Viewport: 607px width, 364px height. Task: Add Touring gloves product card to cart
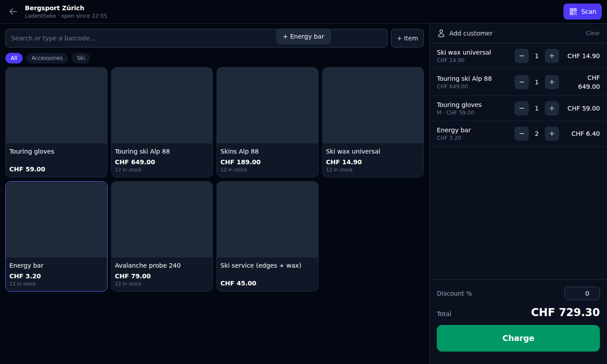click(x=56, y=122)
